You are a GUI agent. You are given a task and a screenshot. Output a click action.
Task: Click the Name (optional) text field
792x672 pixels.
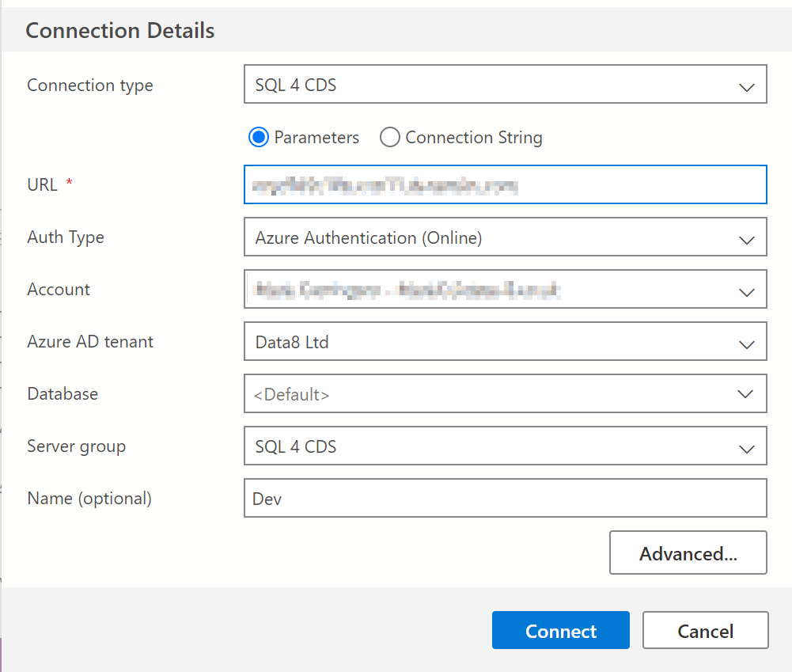coord(505,498)
